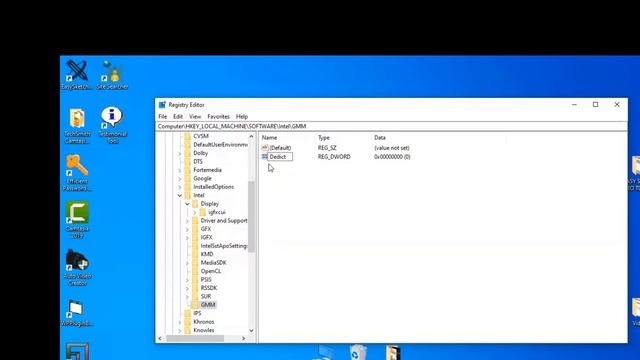Click the tree pane horizontal scrollbar thumb

point(195,338)
